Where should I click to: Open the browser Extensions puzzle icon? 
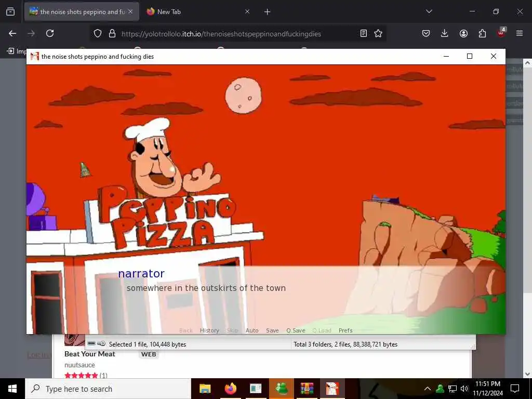[482, 33]
